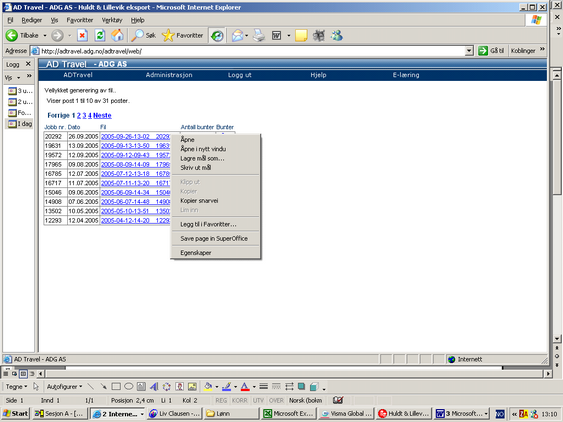This screenshot has width=563, height=422.
Task: Select the Oval drawing tool
Action: [x=129, y=387]
